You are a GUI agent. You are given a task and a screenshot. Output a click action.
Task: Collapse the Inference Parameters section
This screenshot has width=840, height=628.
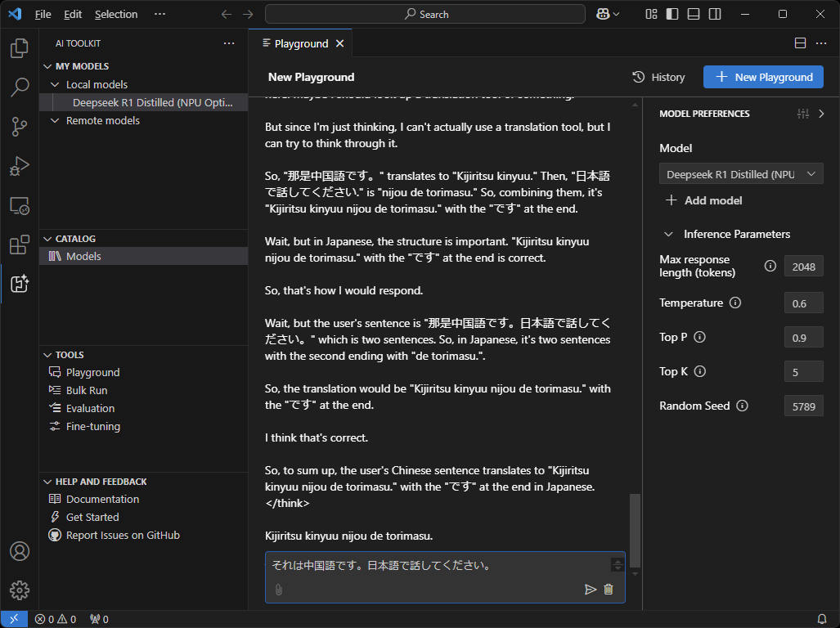pyautogui.click(x=669, y=234)
